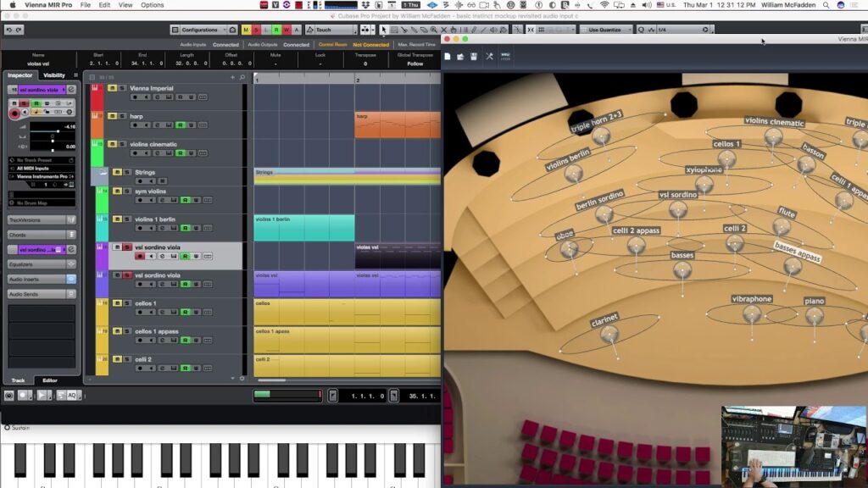Open the Use Quantize dropdown
Image resolution: width=868 pixels, height=488 pixels.
click(605, 30)
